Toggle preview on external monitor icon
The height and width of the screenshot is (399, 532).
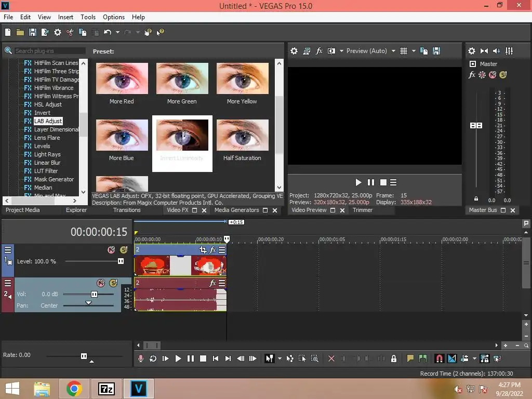click(x=307, y=51)
